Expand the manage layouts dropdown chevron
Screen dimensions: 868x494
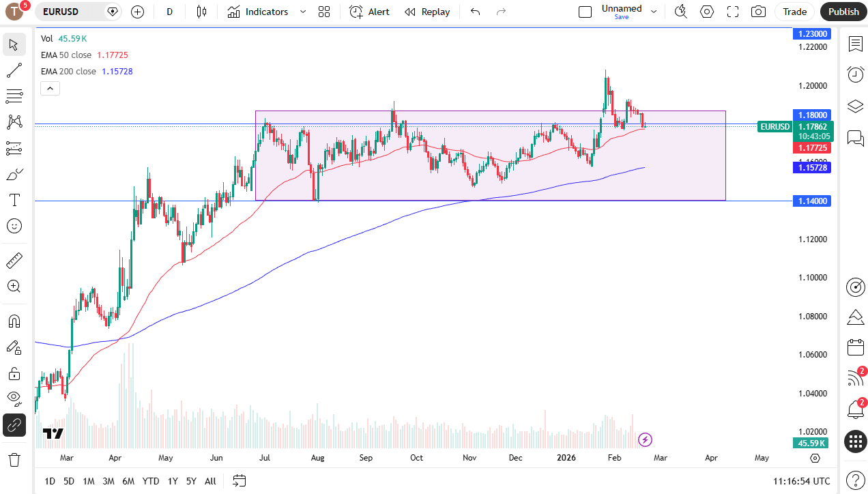pos(654,12)
